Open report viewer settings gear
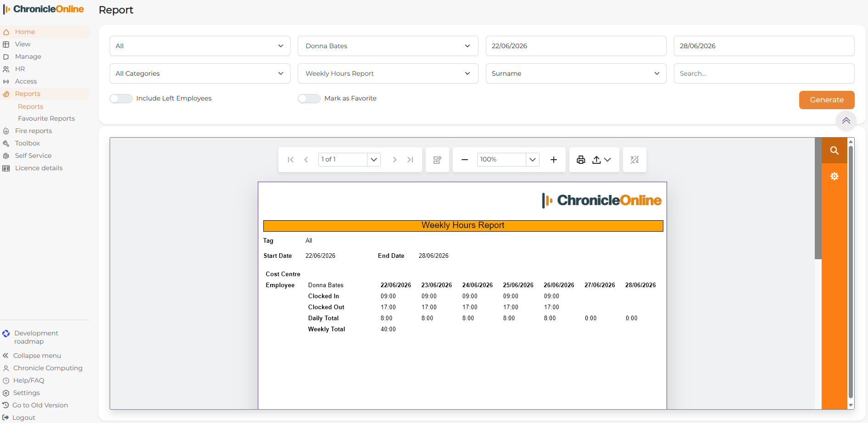The image size is (868, 423). pos(834,176)
